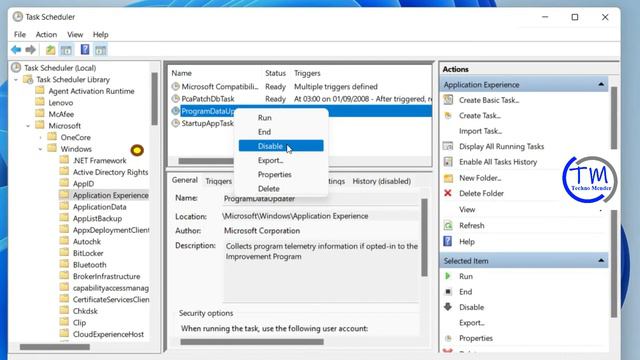640x360 pixels.
Task: Sort task list by Triggers column header
Action: (x=307, y=73)
